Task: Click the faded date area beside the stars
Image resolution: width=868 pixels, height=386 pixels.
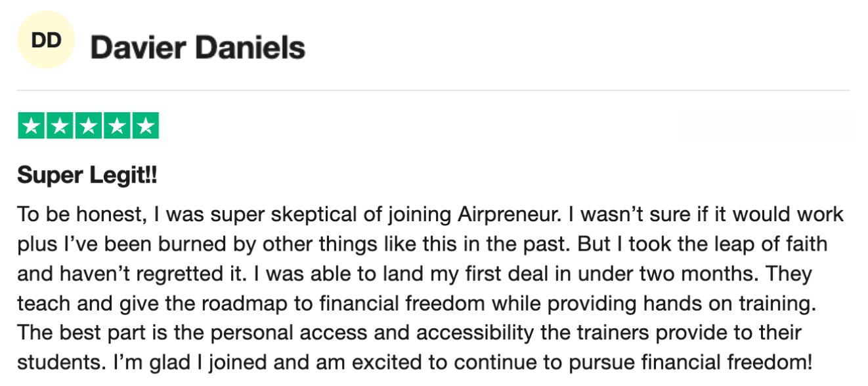Action: [766, 125]
